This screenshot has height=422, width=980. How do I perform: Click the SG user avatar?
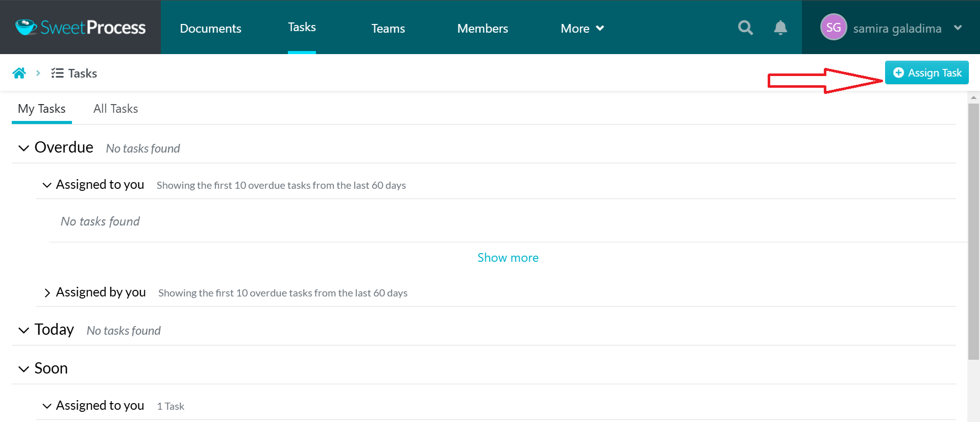click(x=834, y=27)
